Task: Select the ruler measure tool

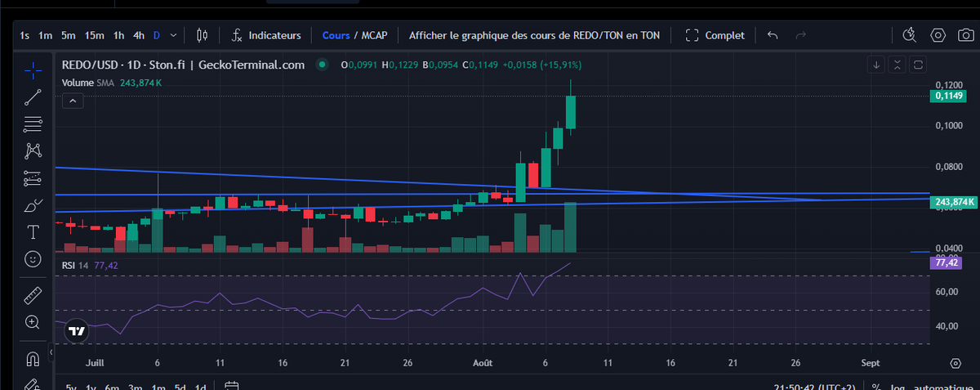Action: pos(33,294)
